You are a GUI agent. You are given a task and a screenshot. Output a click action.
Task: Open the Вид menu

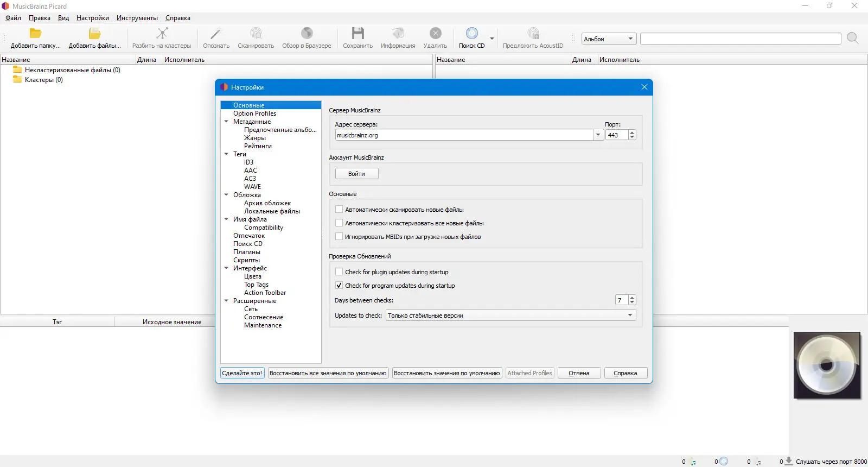(x=63, y=18)
